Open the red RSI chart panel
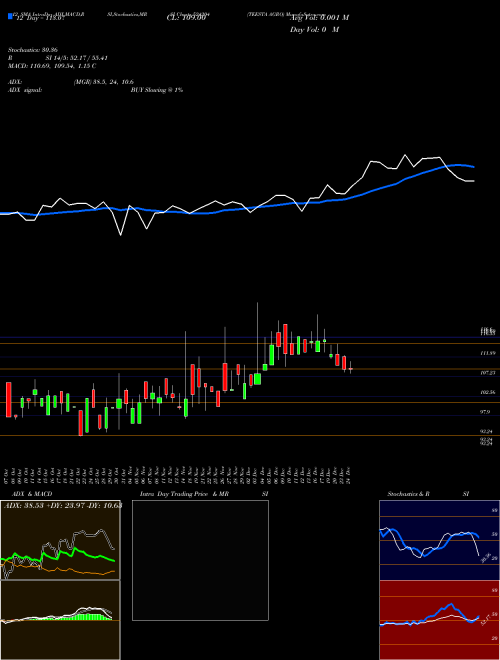Viewport: 500px width, 660px height. point(439,620)
